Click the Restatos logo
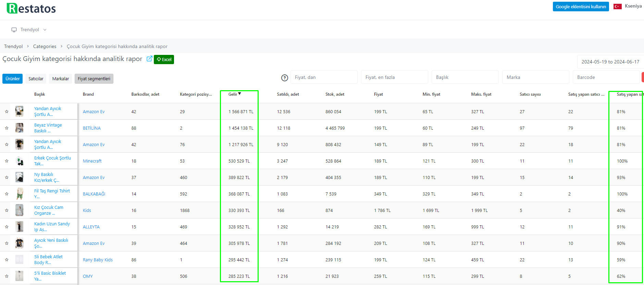Image resolution: width=644 pixels, height=285 pixels. (31, 9)
